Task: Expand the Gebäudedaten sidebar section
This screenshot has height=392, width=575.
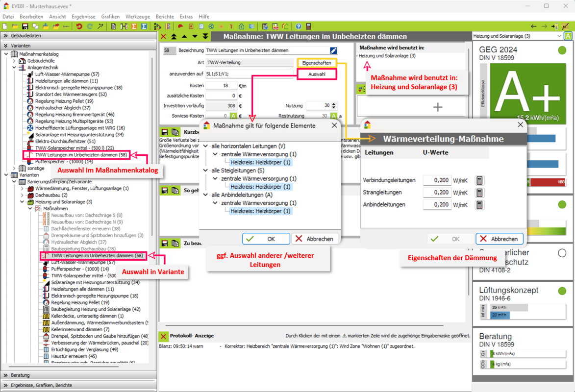Action: click(78, 36)
